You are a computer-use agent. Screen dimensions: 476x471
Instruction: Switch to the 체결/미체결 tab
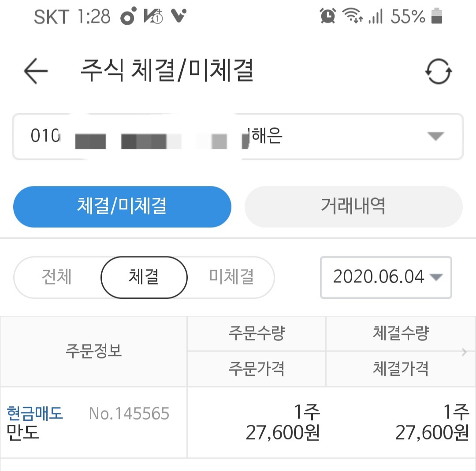[x=122, y=207]
